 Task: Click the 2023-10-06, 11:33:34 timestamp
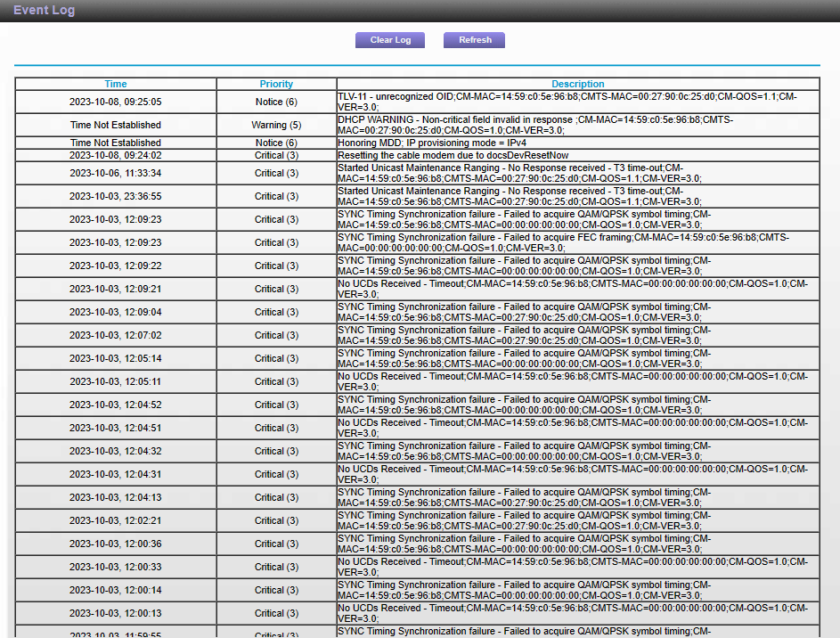116,173
